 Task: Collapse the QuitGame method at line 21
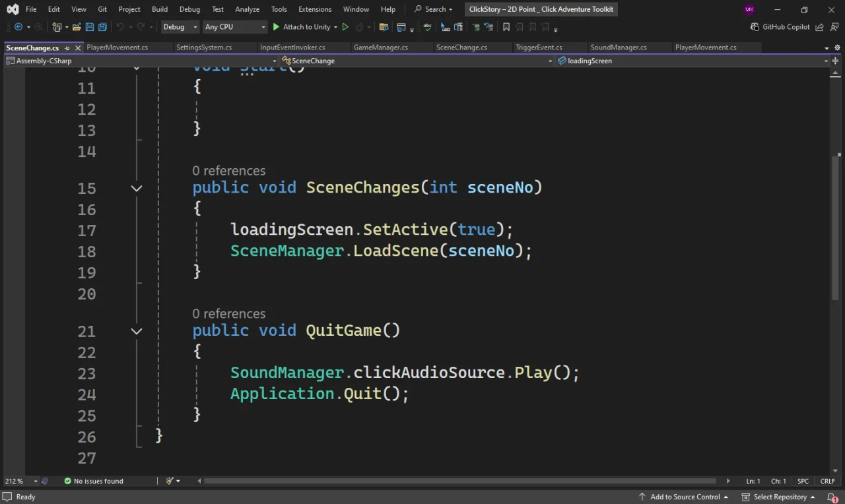coord(137,331)
